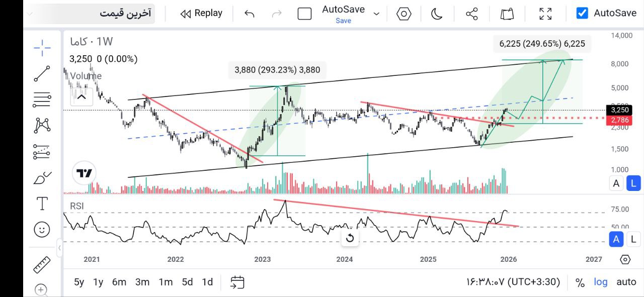Select the Text annotation tool

pos(42,204)
